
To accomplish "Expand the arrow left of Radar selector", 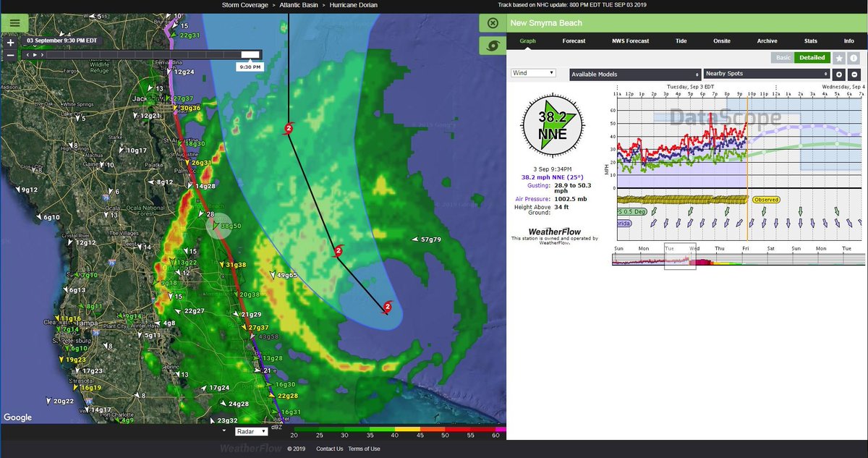I will click(x=224, y=431).
